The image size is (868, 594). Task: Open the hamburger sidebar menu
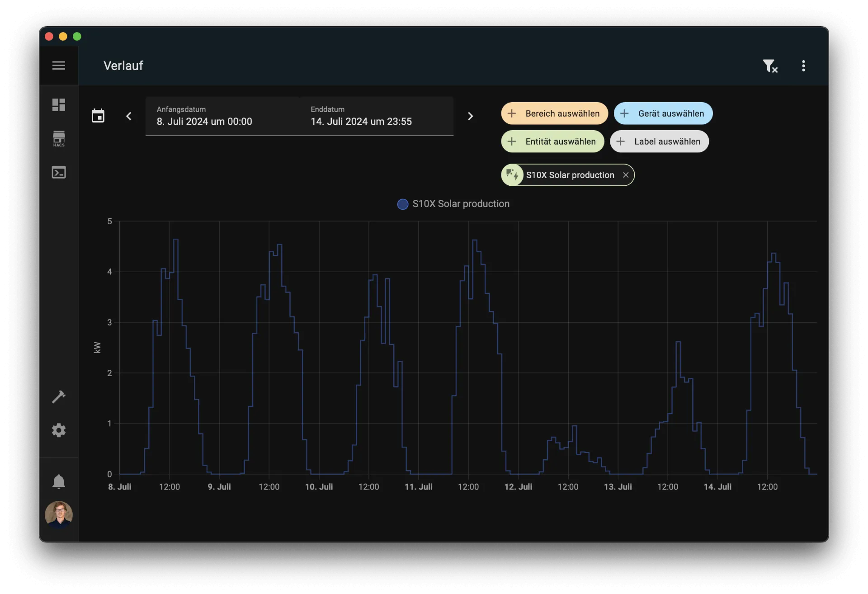[59, 66]
